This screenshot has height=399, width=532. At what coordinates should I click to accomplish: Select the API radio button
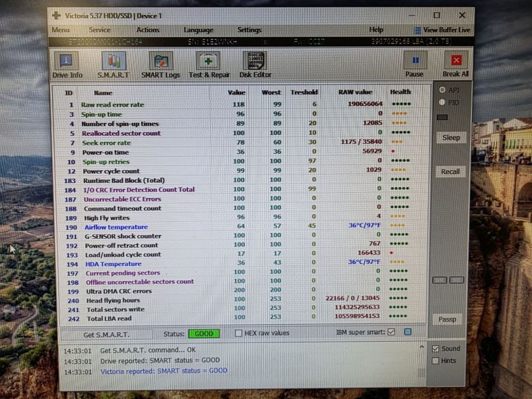[442, 90]
